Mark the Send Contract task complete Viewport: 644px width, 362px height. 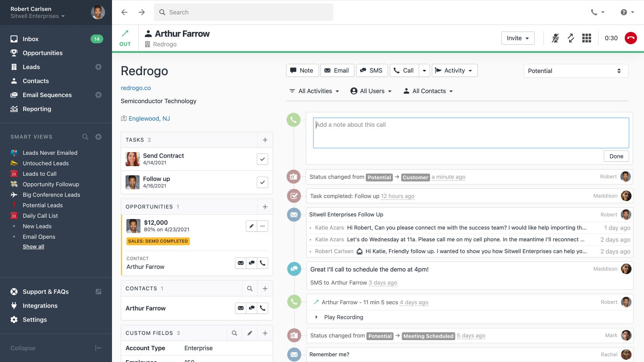(x=262, y=159)
